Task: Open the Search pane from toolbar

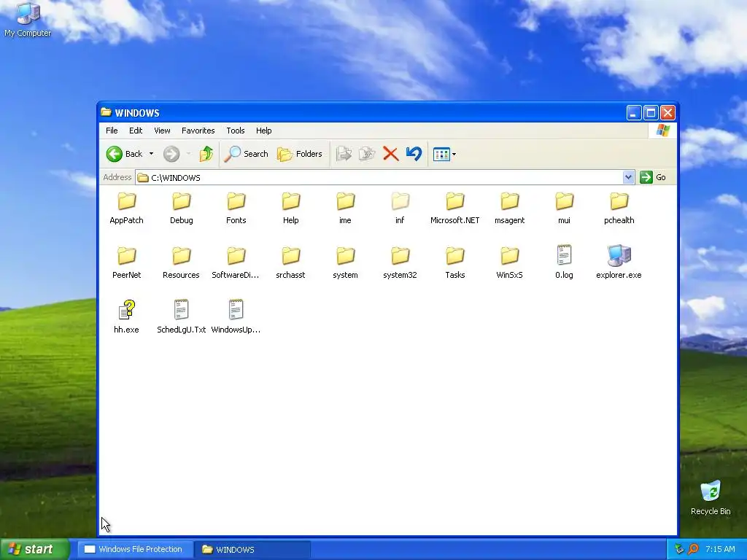Action: 246,154
